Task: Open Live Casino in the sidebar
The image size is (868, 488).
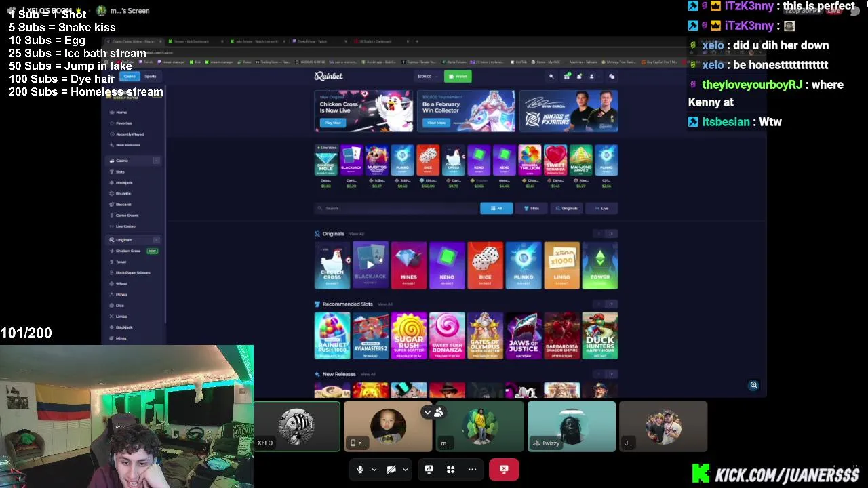Action: pyautogui.click(x=125, y=226)
